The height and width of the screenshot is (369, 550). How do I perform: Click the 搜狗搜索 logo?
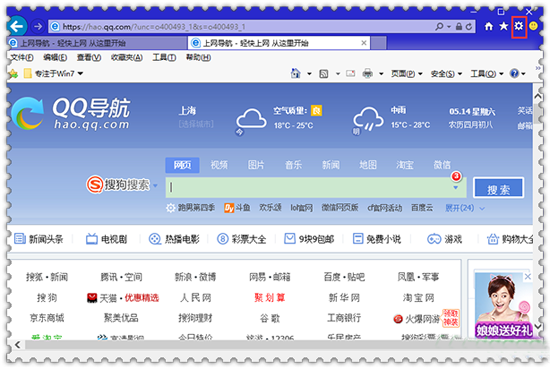pyautogui.click(x=118, y=184)
